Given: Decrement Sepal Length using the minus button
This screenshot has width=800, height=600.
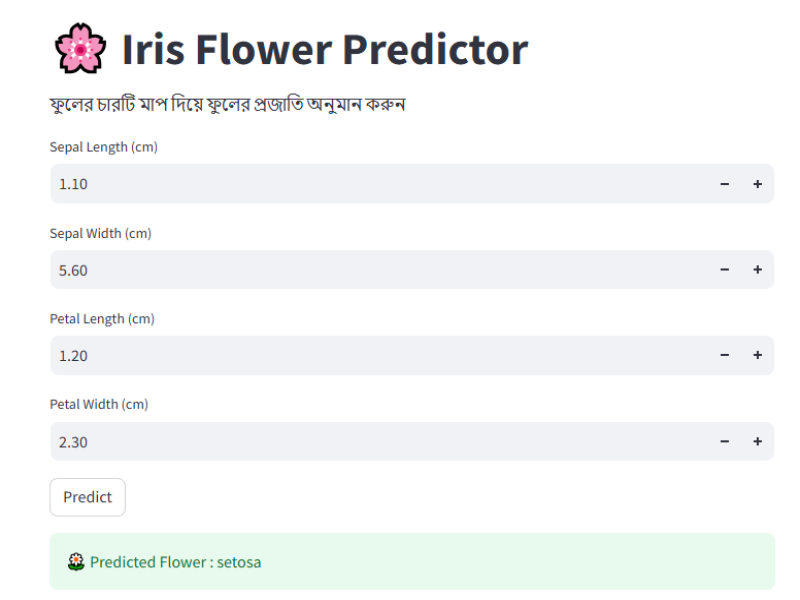Looking at the screenshot, I should pyautogui.click(x=724, y=184).
